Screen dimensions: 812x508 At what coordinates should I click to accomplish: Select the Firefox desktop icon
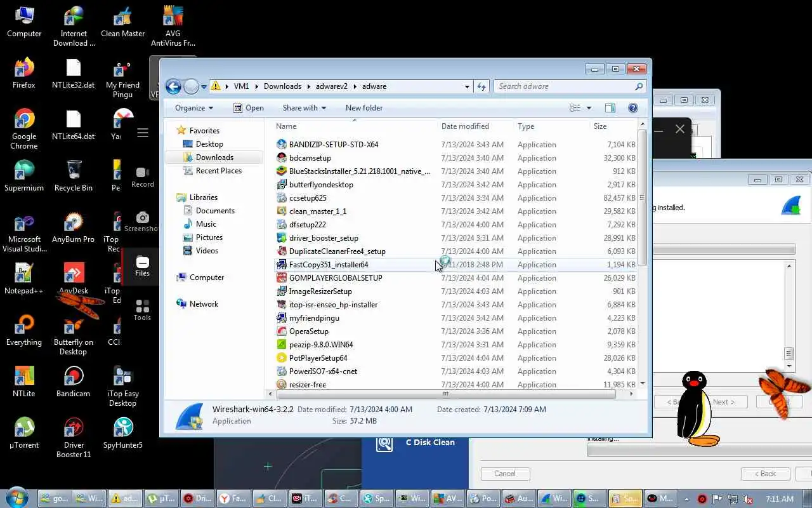[x=24, y=73]
